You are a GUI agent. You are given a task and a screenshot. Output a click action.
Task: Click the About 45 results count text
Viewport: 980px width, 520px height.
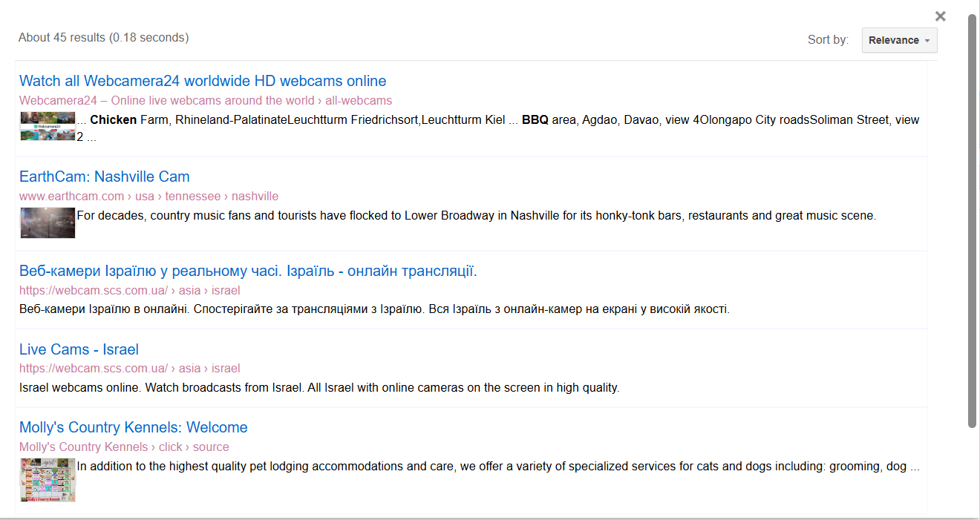[x=103, y=37]
